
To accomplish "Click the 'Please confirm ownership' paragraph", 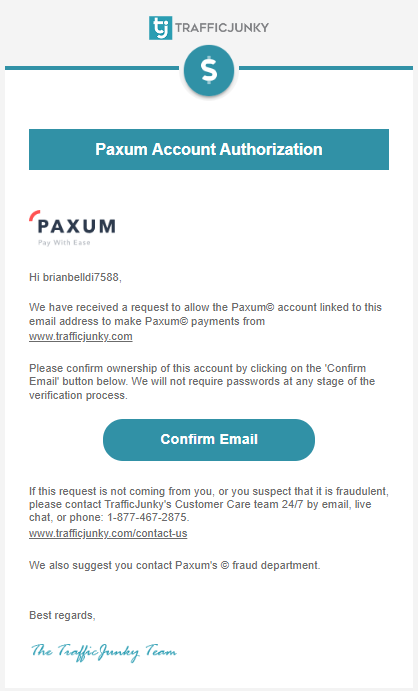I will [x=202, y=382].
